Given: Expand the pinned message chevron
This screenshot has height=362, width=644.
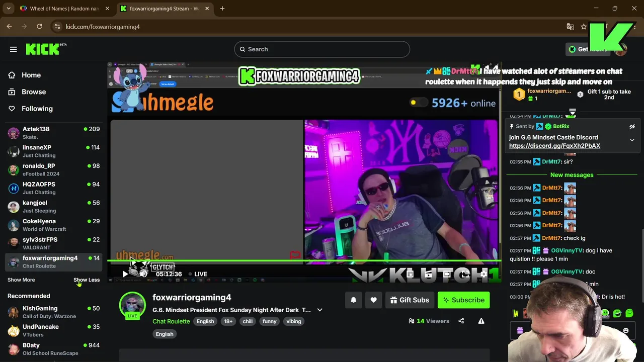Looking at the screenshot, I should [x=632, y=140].
